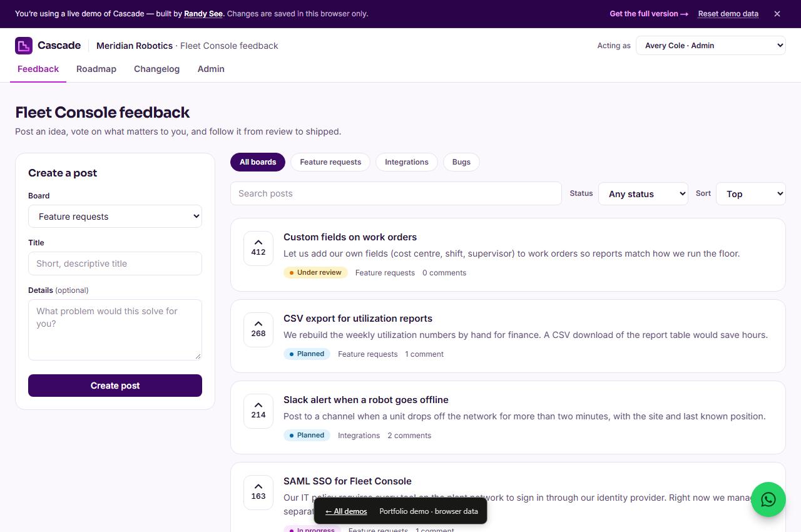Upvote the CSV export for utilization reports post
Viewport: 801px width, 532px height.
coord(258,330)
